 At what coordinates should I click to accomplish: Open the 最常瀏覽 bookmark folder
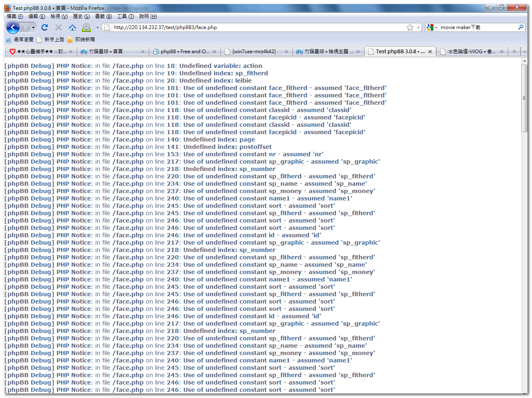tap(20, 40)
